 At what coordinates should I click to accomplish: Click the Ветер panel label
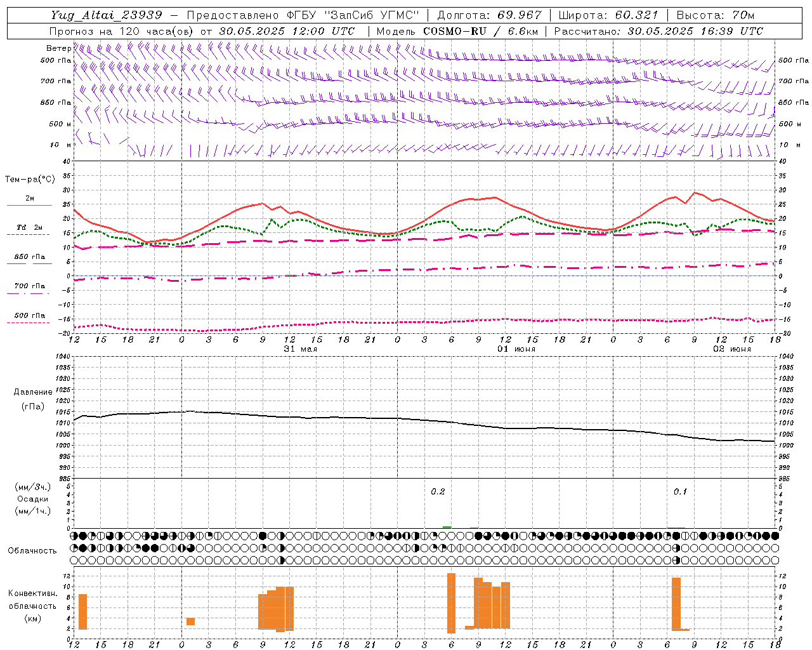click(x=58, y=48)
